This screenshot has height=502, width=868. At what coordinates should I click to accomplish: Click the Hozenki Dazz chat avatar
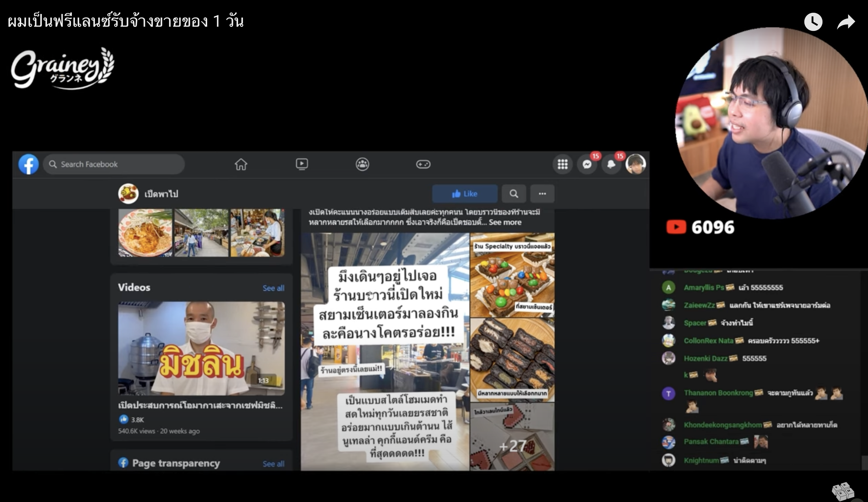(x=668, y=358)
